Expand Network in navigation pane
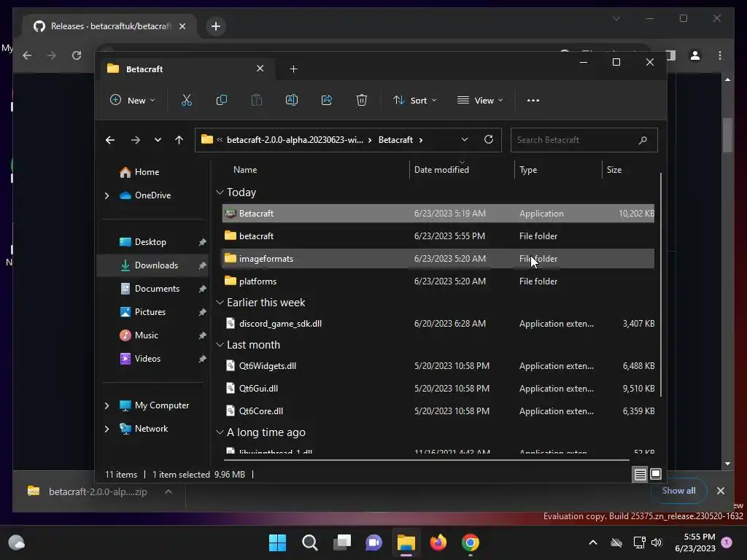The width and height of the screenshot is (747, 560). 107,429
